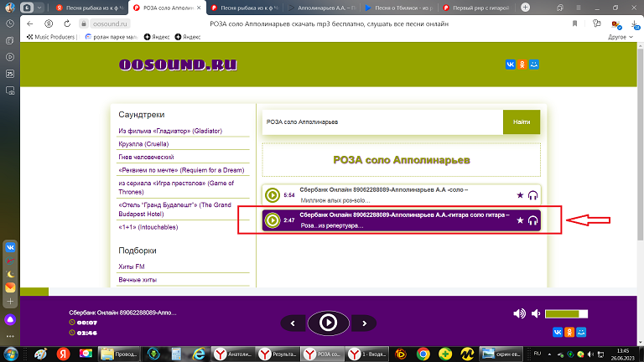The height and width of the screenshot is (362, 644).
Task: Share via Odnoklassniki icon in bottom player
Action: (x=569, y=332)
